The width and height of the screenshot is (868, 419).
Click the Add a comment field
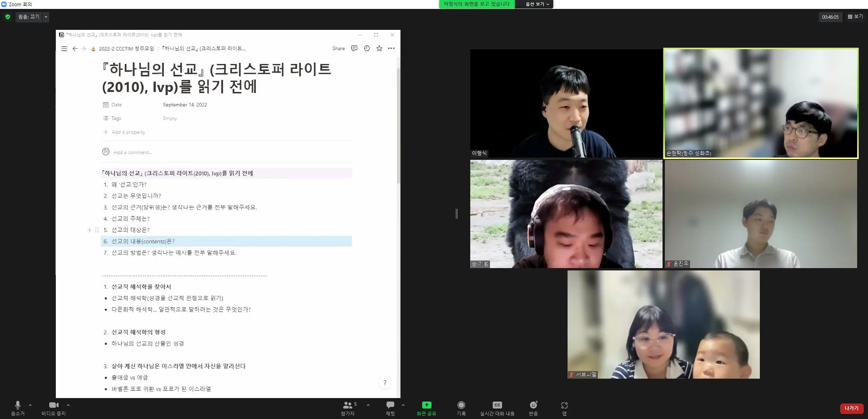click(133, 152)
